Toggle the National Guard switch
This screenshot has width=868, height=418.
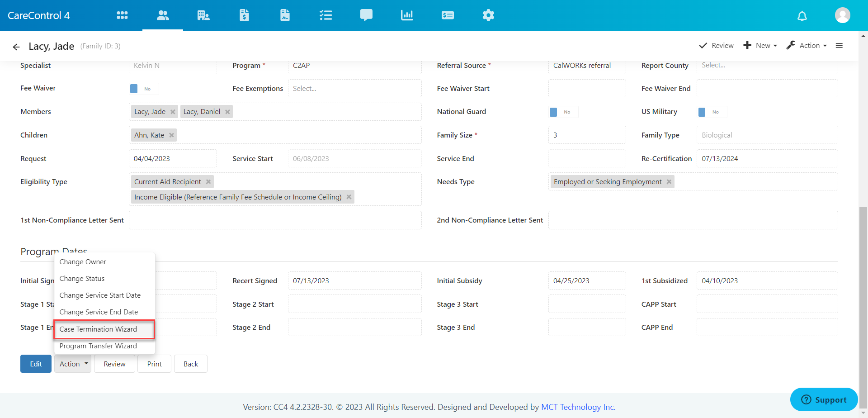coord(563,112)
